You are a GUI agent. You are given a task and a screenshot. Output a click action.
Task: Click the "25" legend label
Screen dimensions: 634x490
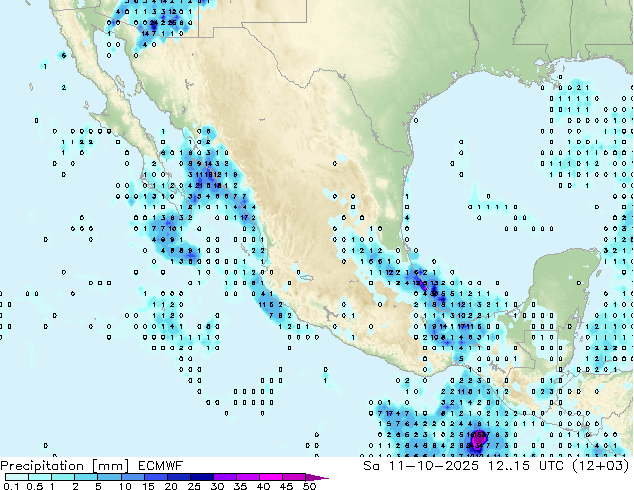(194, 486)
